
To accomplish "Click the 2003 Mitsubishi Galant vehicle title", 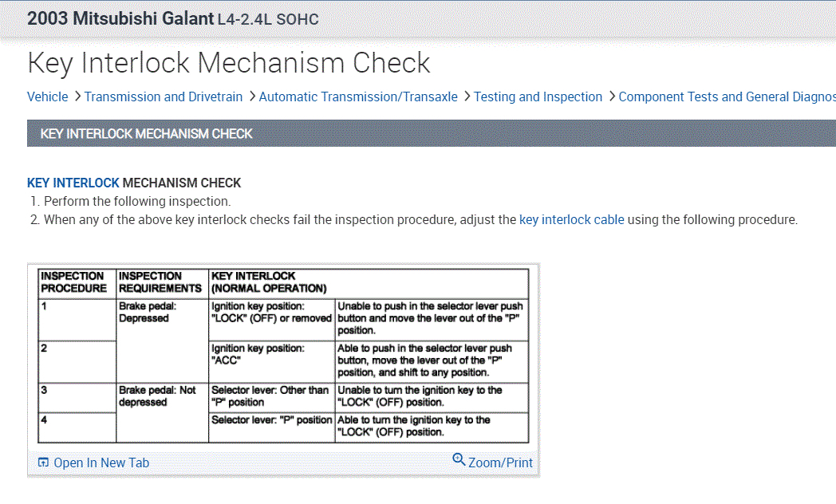I will click(120, 18).
